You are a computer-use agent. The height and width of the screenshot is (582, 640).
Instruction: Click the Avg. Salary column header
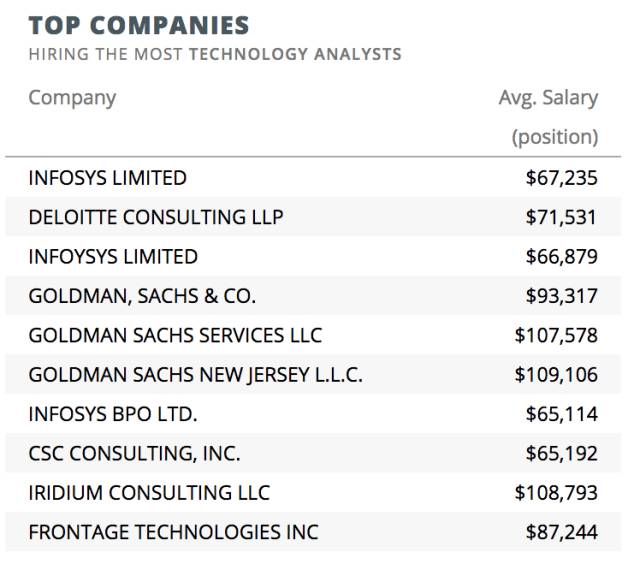pyautogui.click(x=548, y=98)
